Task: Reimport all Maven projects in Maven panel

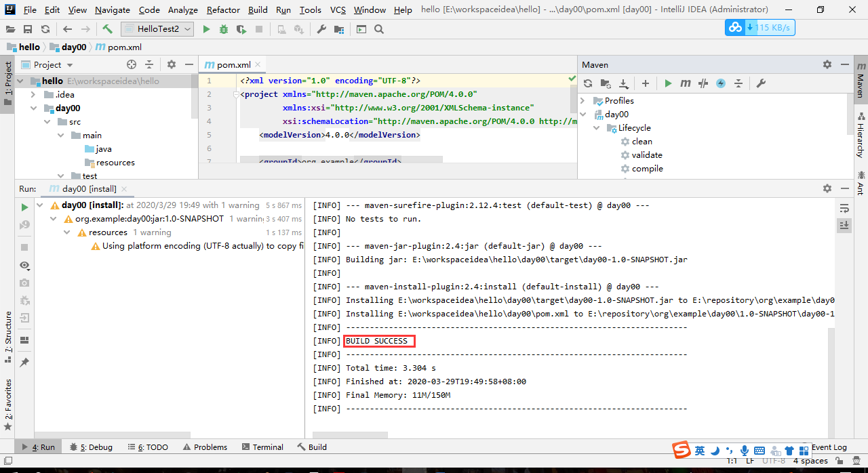Action: 588,83
